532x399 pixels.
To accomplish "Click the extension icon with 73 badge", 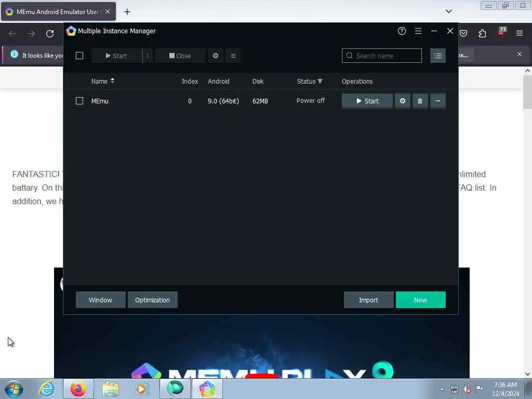I will pos(501,33).
